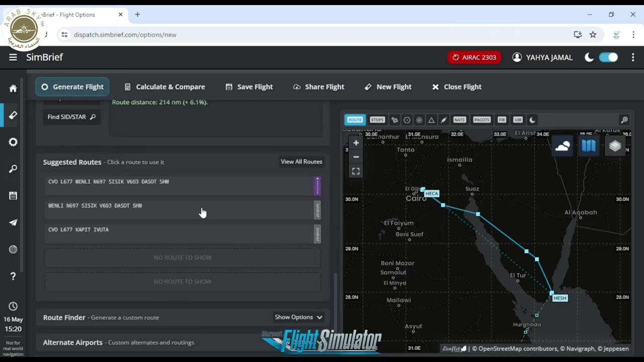Click the HECA airport marker on map
The image size is (644, 362).
[x=431, y=194]
